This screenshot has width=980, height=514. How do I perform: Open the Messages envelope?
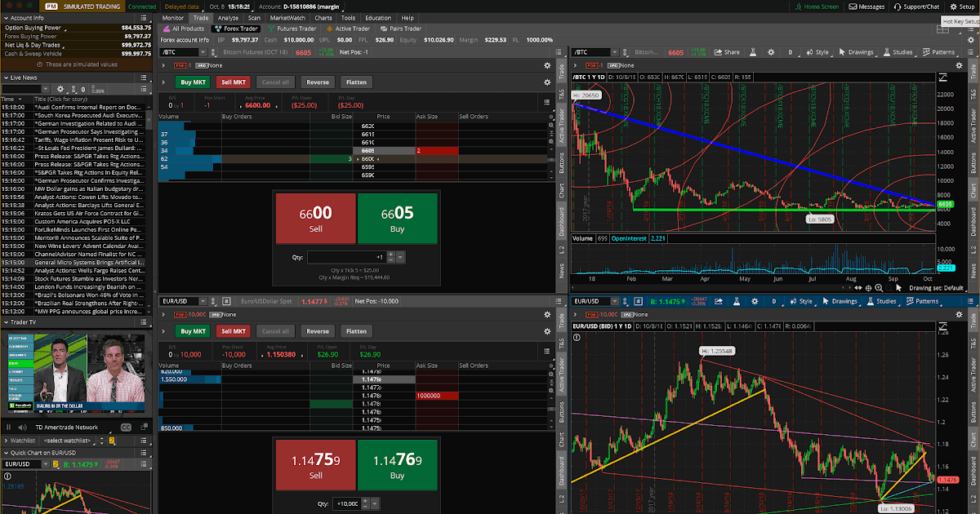pyautogui.click(x=866, y=7)
